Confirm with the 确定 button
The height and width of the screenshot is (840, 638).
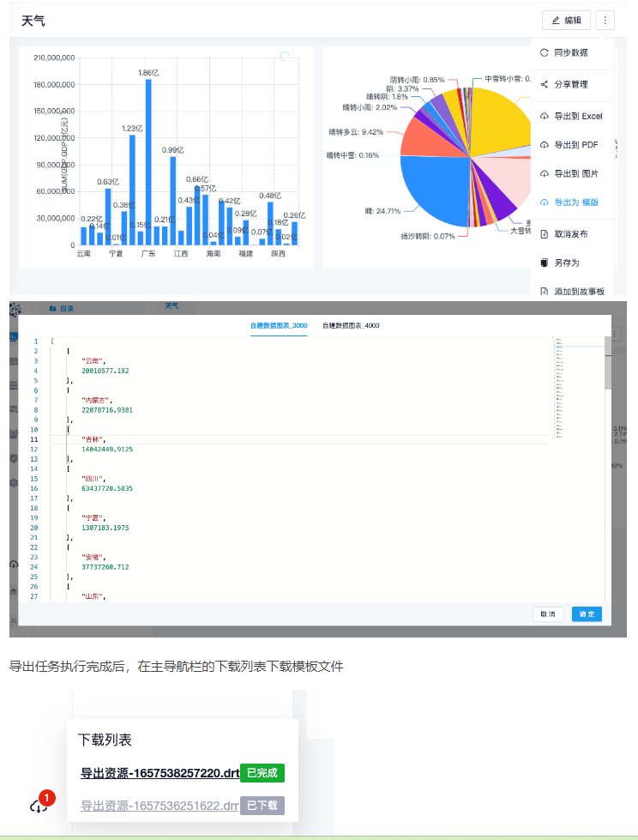[587, 614]
